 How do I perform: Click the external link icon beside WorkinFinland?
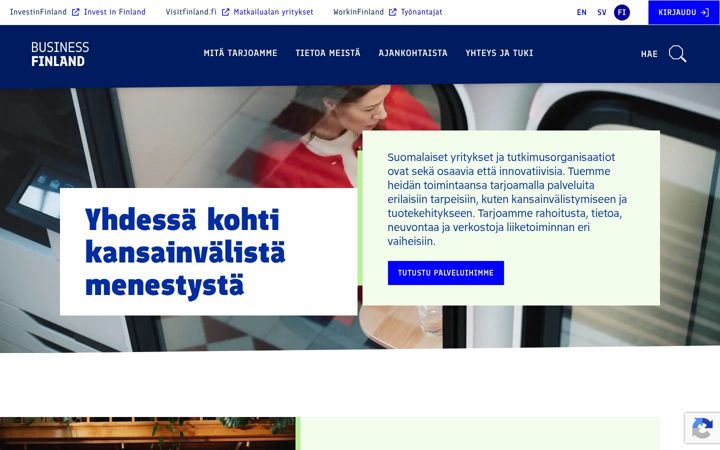tap(393, 12)
